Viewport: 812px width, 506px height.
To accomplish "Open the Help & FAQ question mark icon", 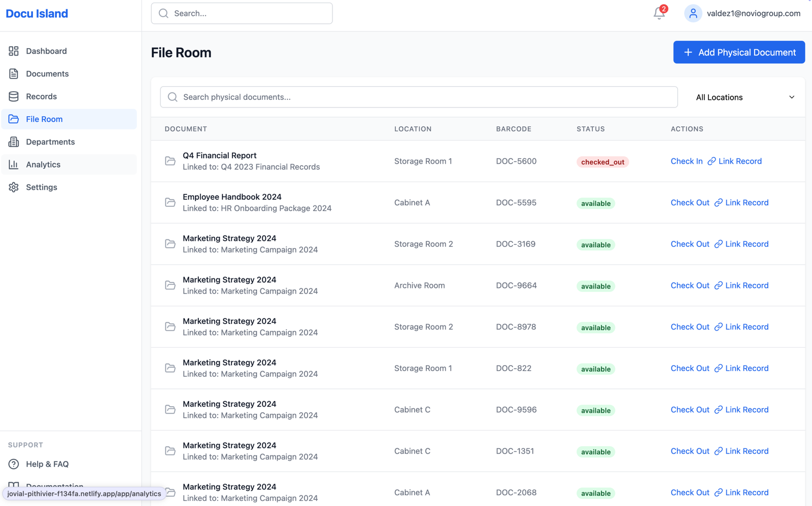I will [x=14, y=464].
